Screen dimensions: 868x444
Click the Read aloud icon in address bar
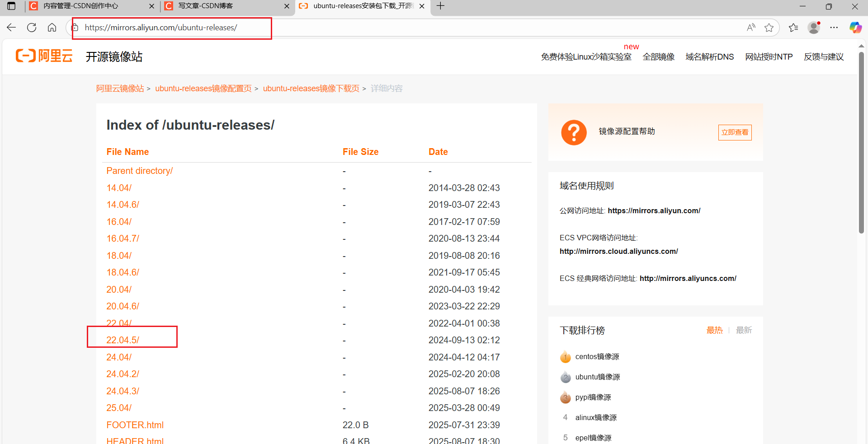pyautogui.click(x=751, y=28)
